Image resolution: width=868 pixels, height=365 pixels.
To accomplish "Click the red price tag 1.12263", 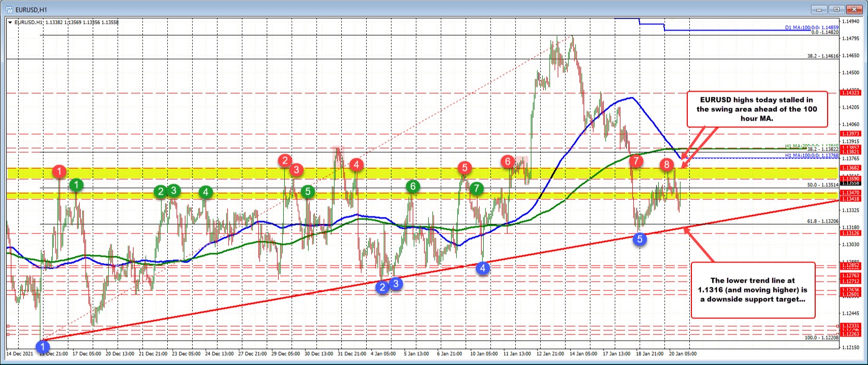I will pyautogui.click(x=851, y=334).
